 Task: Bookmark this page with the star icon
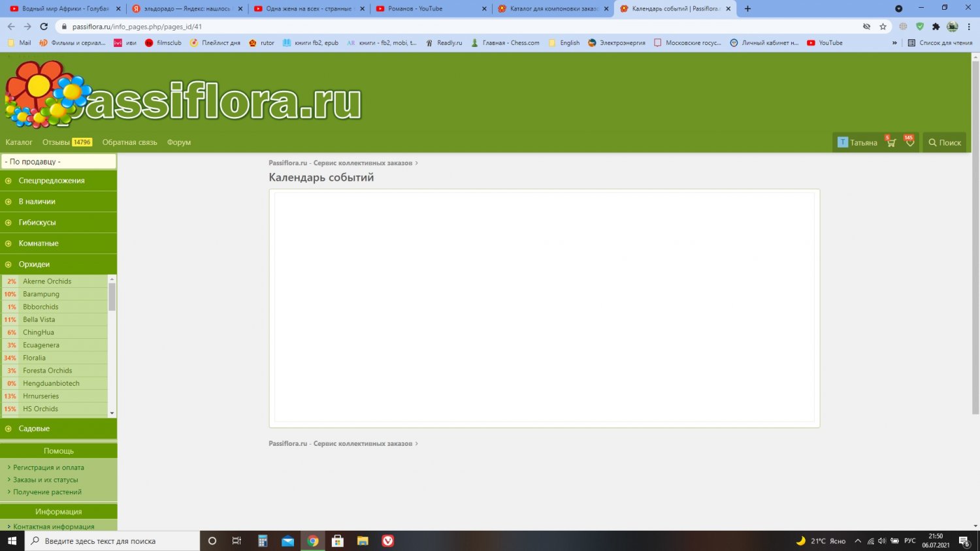pos(883,27)
